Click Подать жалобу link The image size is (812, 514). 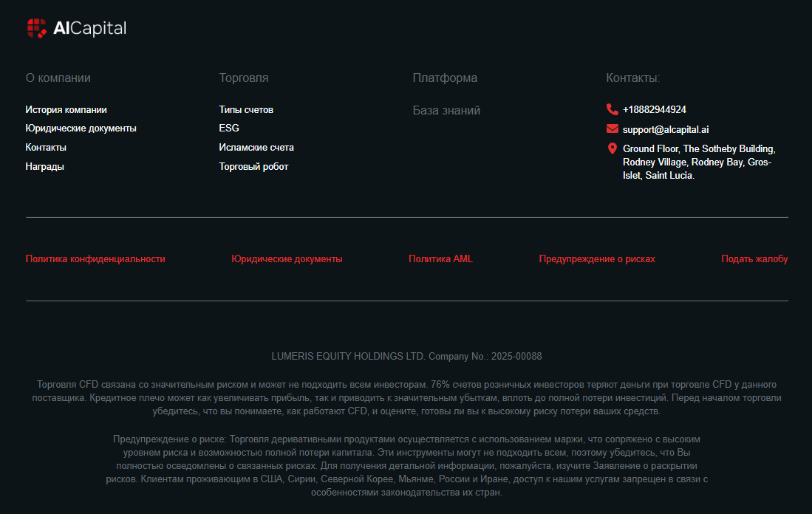tap(754, 259)
